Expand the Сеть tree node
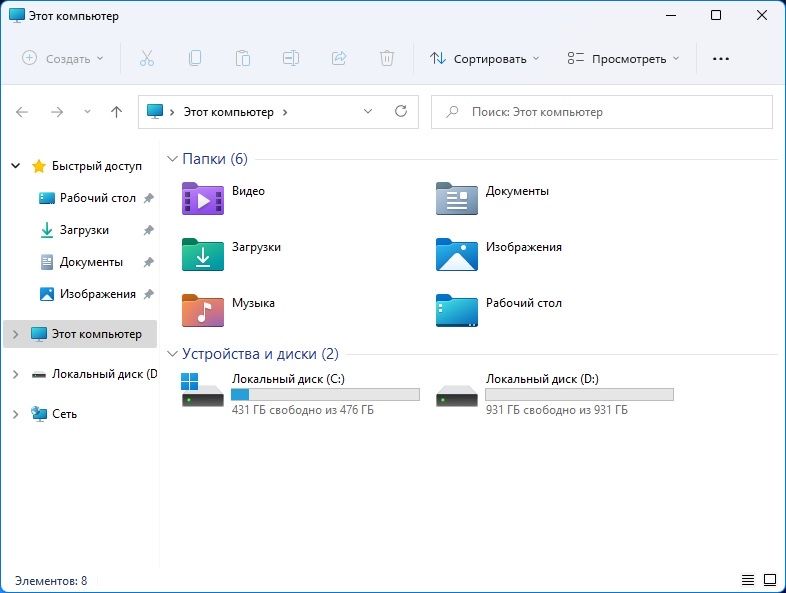The width and height of the screenshot is (786, 593). [x=16, y=414]
